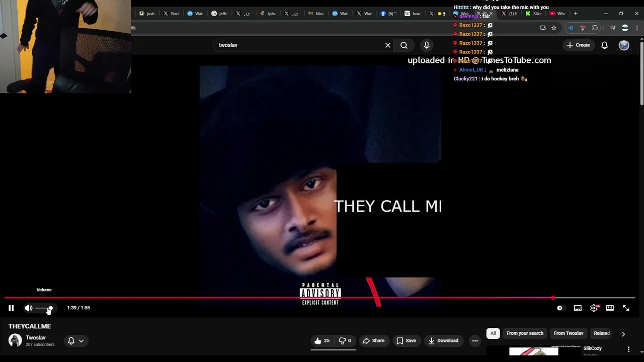
Task: Switch to the 'Jpho' tab
Action: tap(268, 14)
